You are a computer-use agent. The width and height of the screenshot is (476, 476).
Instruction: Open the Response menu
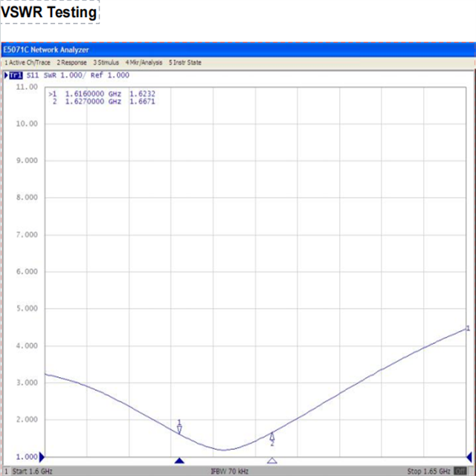pyautogui.click(x=72, y=62)
